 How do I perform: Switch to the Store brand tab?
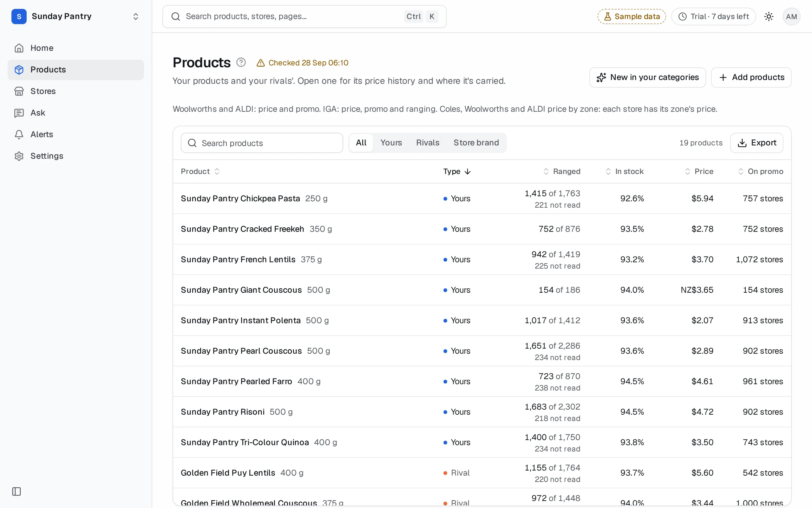click(476, 143)
